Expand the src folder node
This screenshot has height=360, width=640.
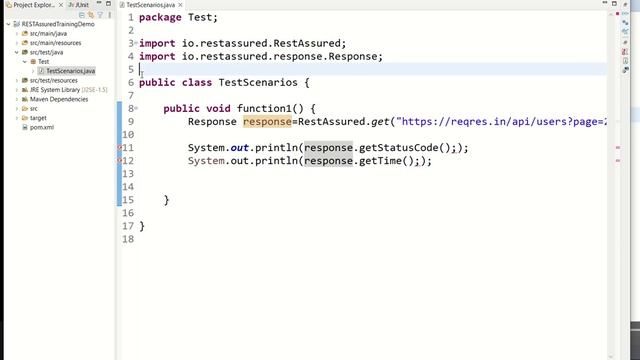click(x=17, y=109)
